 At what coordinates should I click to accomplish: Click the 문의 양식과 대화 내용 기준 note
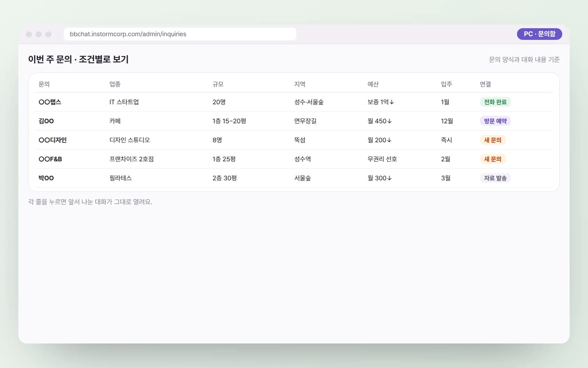pyautogui.click(x=524, y=59)
